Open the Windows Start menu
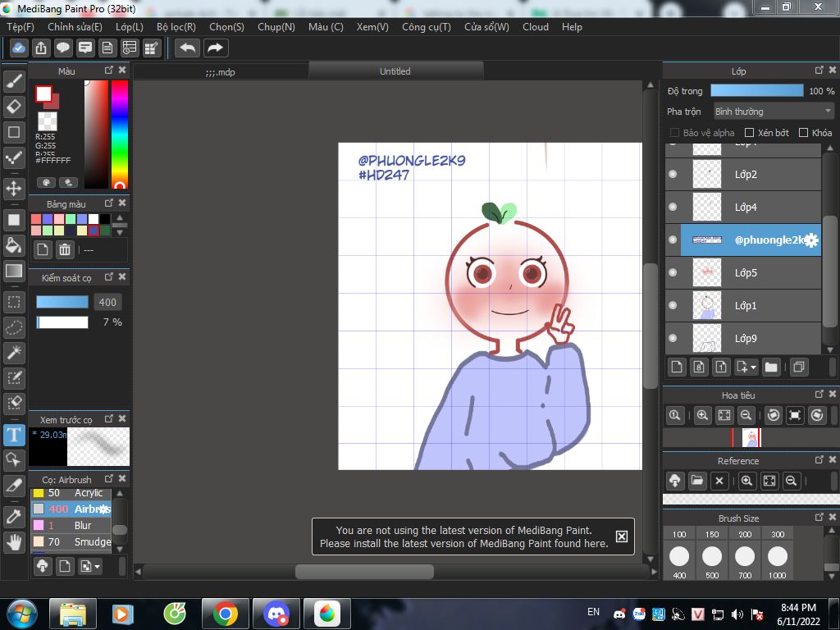The height and width of the screenshot is (630, 840). point(22,614)
